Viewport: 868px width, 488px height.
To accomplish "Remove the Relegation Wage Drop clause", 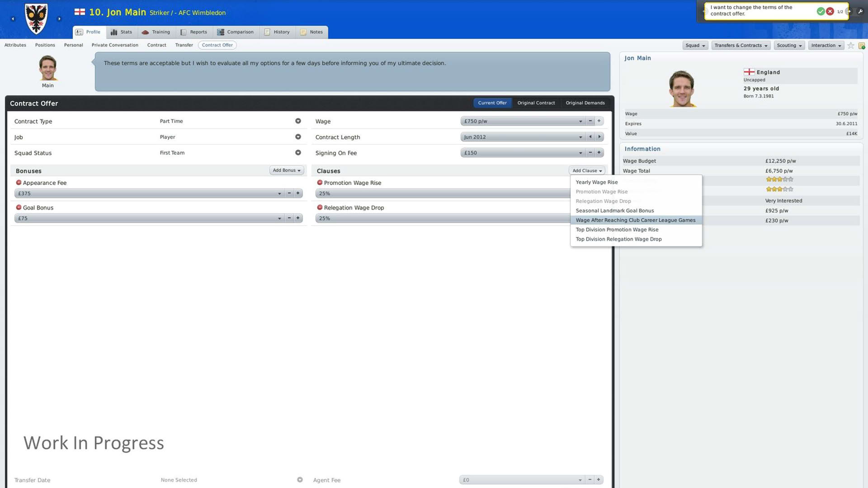I will click(320, 207).
